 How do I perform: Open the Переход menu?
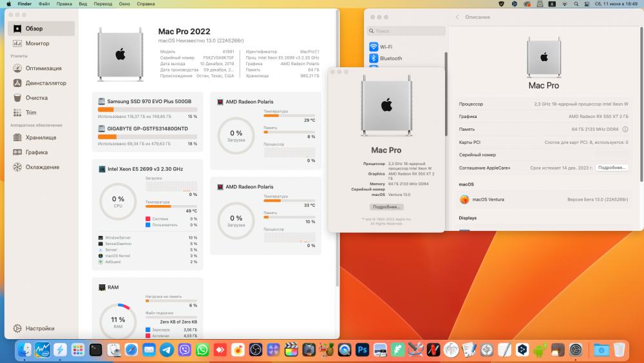pyautogui.click(x=102, y=4)
